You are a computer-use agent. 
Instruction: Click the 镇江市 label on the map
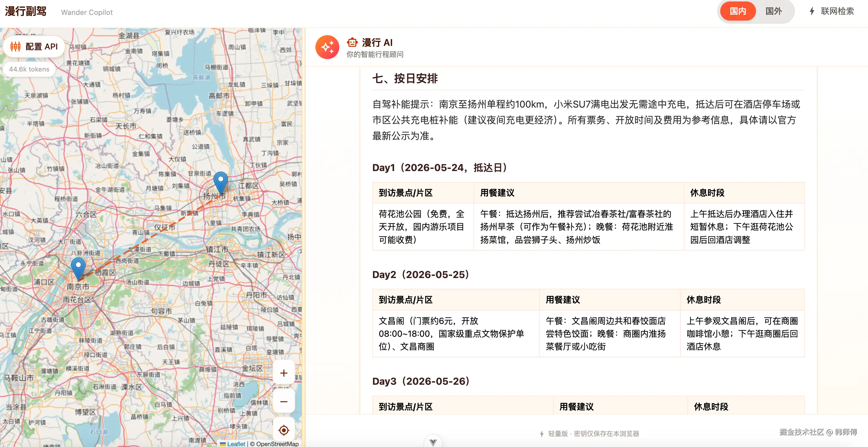(217, 249)
